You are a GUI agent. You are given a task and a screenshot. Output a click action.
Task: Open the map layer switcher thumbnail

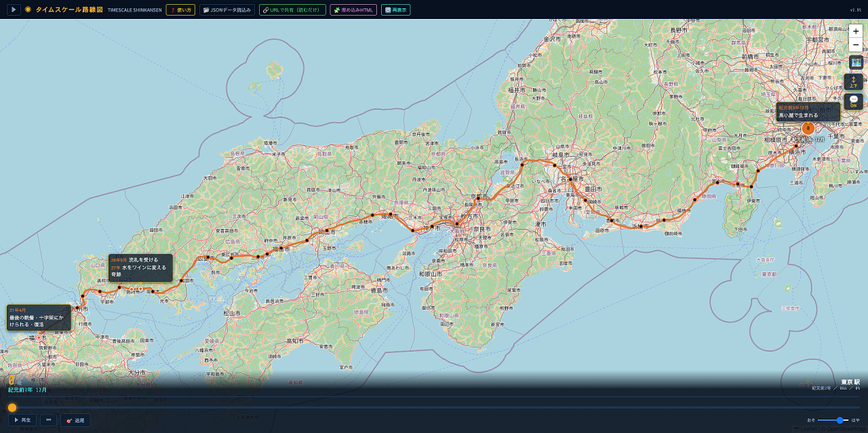pyautogui.click(x=856, y=62)
